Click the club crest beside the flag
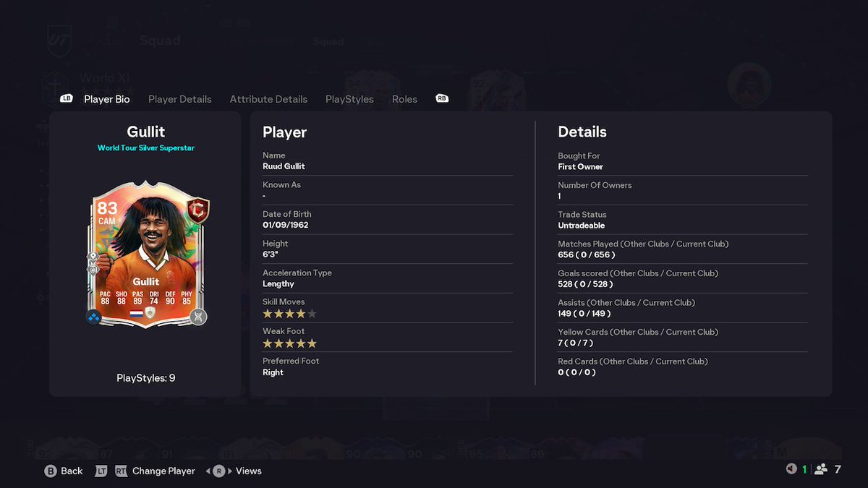The height and width of the screenshot is (488, 868). tap(150, 312)
